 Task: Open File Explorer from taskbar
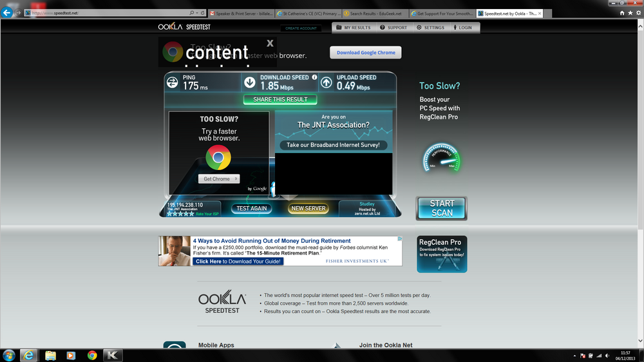click(x=50, y=355)
